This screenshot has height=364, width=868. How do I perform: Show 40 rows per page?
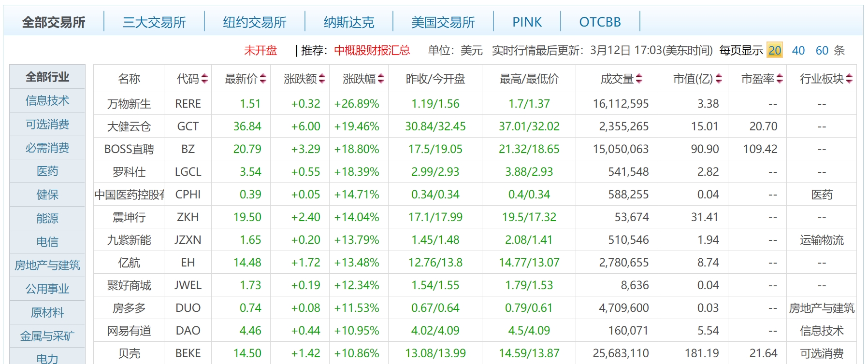pos(798,50)
